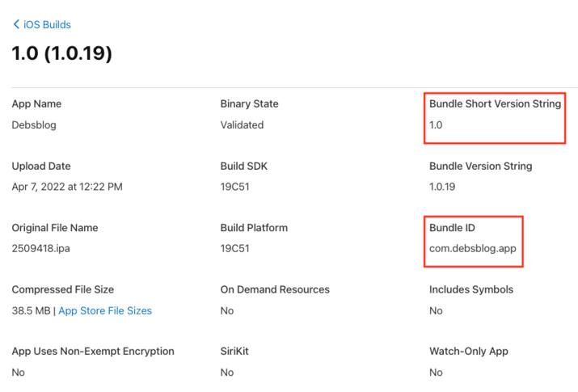578x392 pixels.
Task: Click the Watch-Only App label
Action: pos(469,352)
